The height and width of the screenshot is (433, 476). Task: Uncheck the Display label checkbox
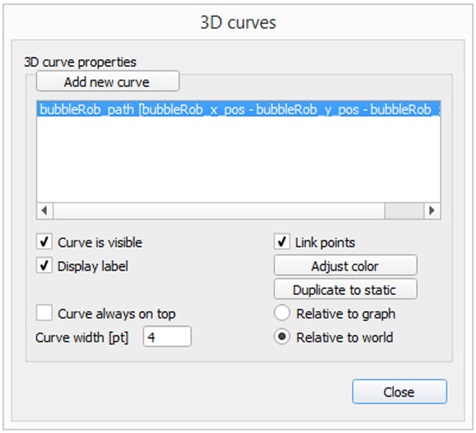tap(44, 266)
